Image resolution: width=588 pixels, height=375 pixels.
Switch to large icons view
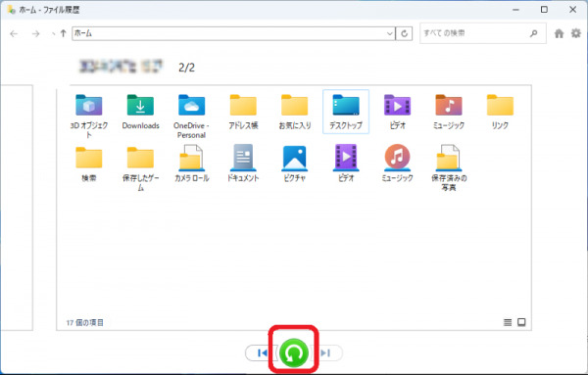pyautogui.click(x=521, y=322)
